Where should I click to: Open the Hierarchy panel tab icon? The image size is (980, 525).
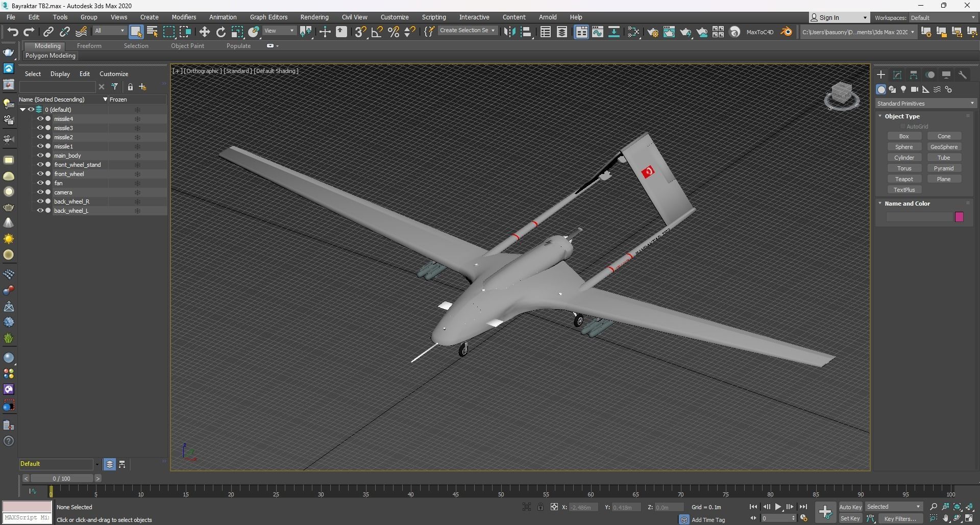(914, 74)
